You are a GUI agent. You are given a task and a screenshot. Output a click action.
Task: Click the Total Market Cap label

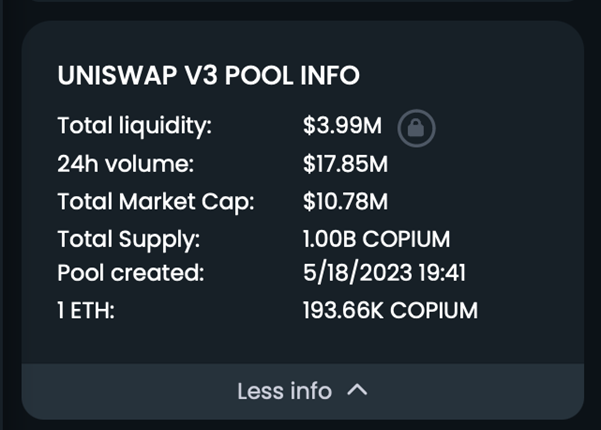pos(156,202)
